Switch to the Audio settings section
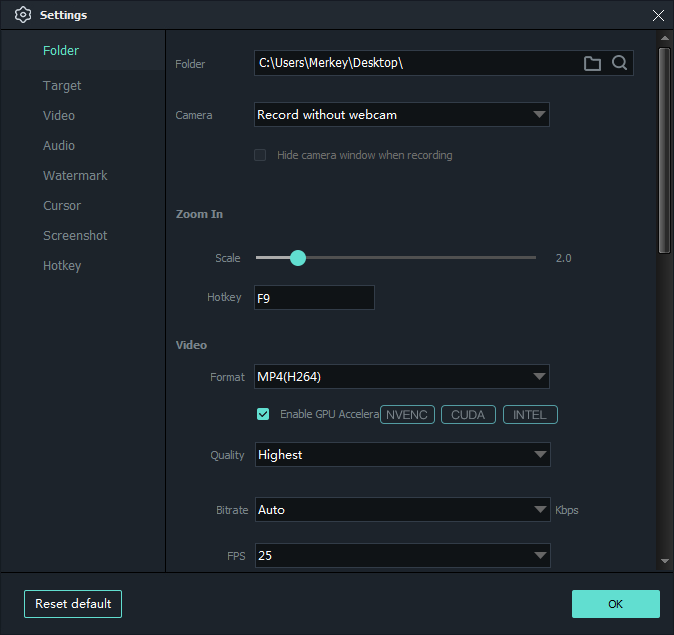This screenshot has width=674, height=635. pos(59,146)
